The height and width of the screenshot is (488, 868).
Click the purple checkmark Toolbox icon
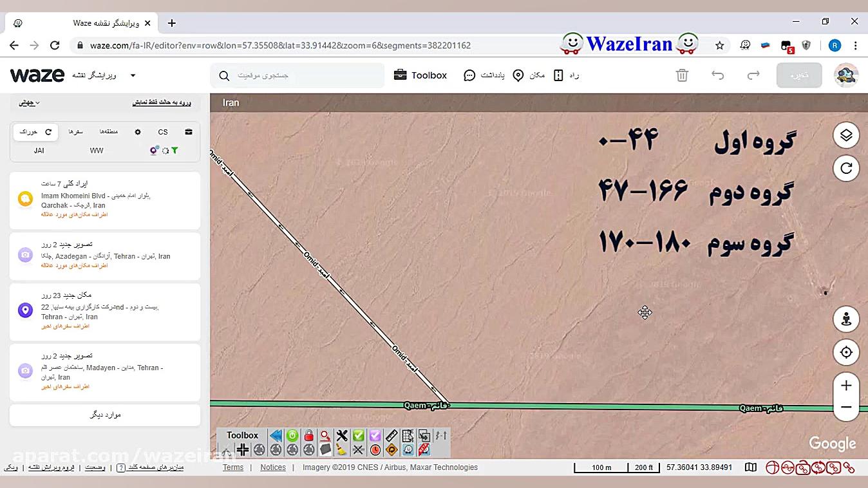click(x=375, y=436)
